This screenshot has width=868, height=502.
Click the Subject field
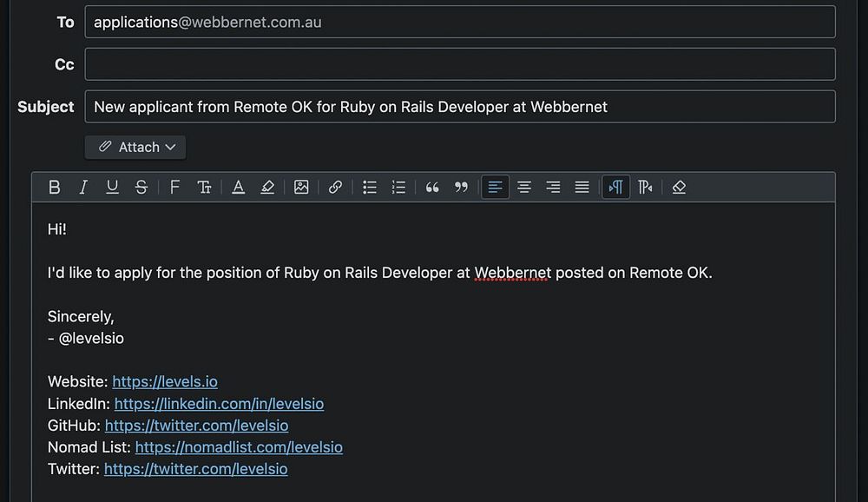[460, 106]
